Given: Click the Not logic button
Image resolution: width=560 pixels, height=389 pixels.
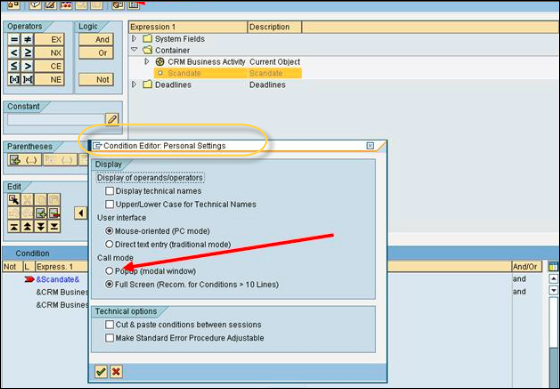Looking at the screenshot, I should (x=96, y=80).
